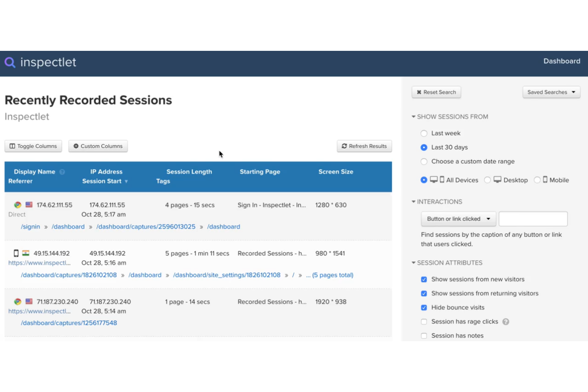The height and width of the screenshot is (392, 588).
Task: Enable Session has rage clicks checkbox
Action: point(424,322)
